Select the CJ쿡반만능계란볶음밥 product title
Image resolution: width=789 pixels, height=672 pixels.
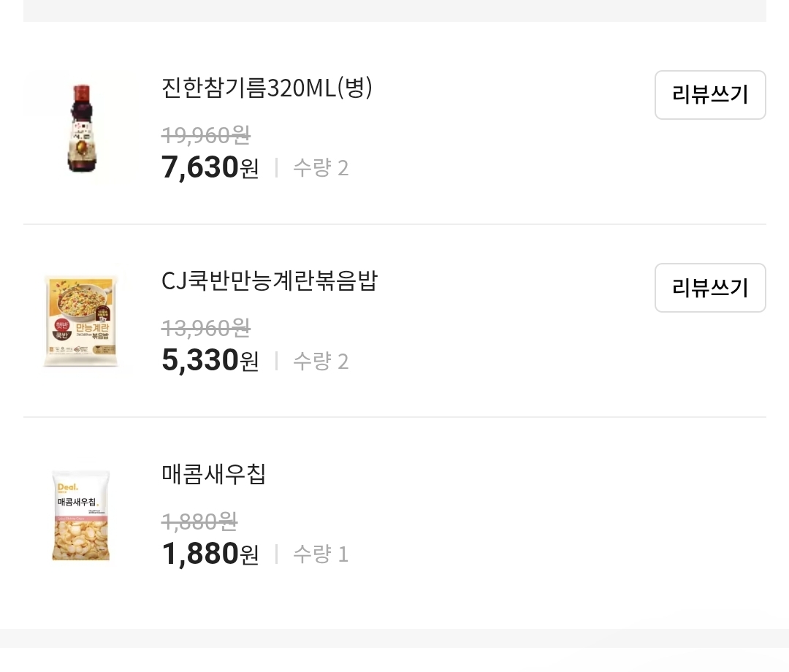(x=269, y=281)
